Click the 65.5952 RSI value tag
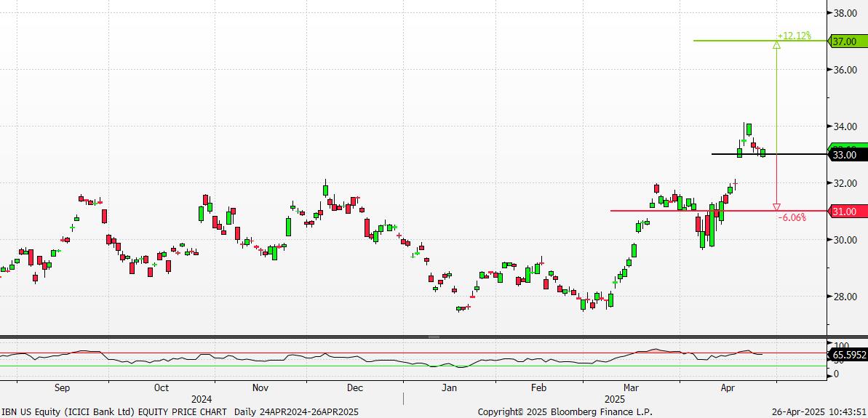 point(848,355)
